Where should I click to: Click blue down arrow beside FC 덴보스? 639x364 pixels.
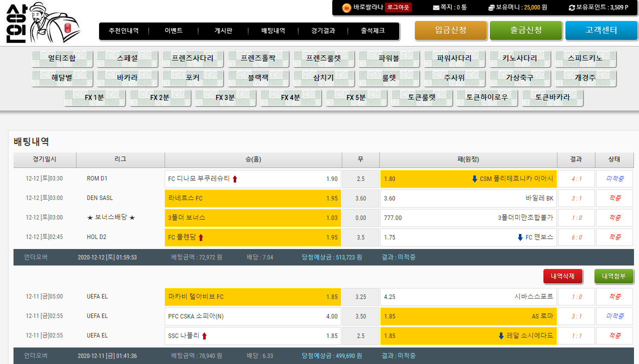(520, 237)
